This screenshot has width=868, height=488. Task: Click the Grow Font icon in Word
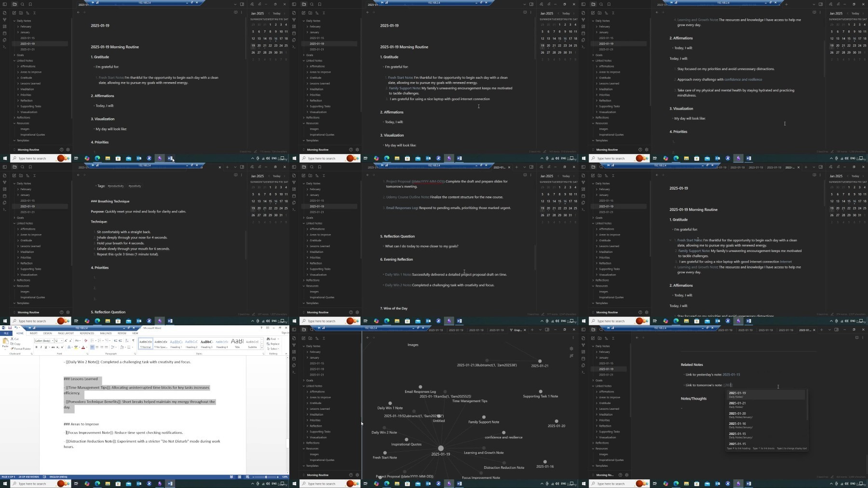pos(66,340)
